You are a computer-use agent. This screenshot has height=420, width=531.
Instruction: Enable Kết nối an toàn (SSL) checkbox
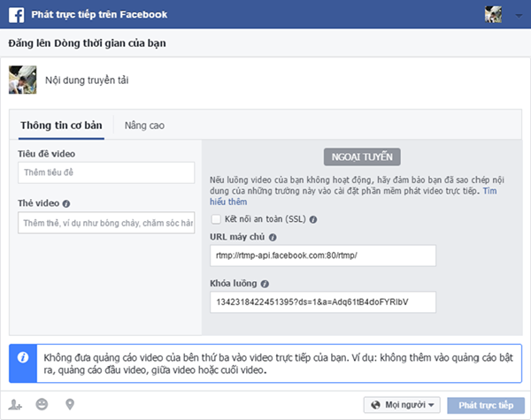(216, 219)
